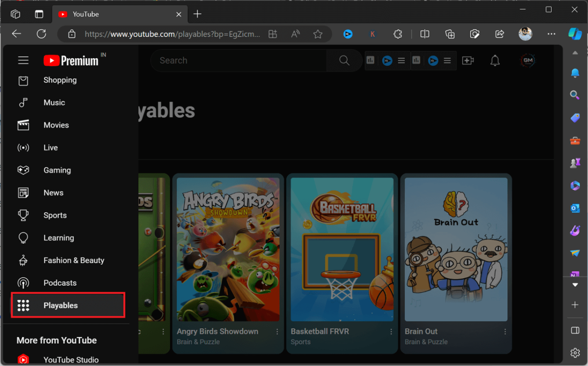Expand more sidebar apps down arrow

[575, 285]
